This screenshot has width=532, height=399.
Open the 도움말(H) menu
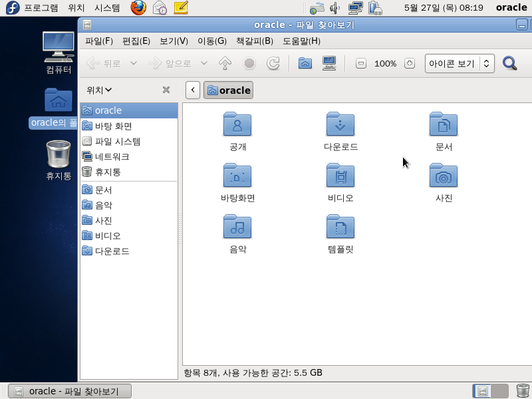pyautogui.click(x=301, y=41)
